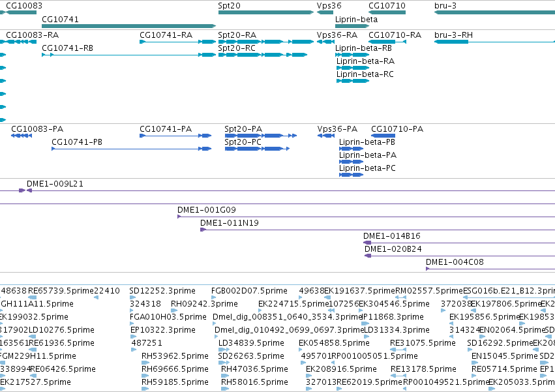Select the EP10322.3prime EST label
Viewport: 555px width, 392px height.
tap(163, 331)
